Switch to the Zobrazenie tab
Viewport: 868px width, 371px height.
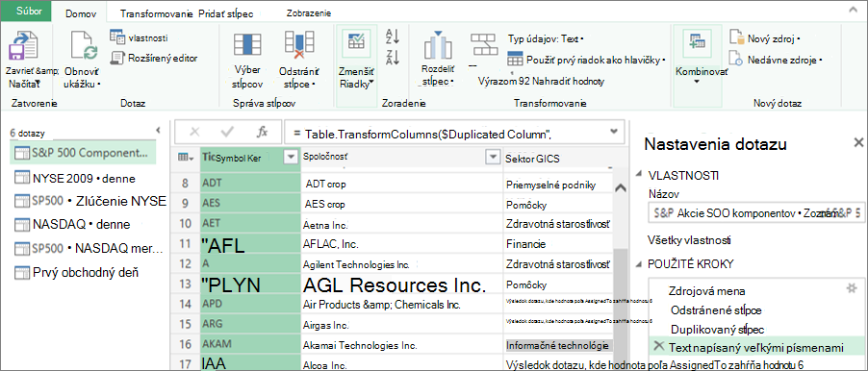(310, 12)
